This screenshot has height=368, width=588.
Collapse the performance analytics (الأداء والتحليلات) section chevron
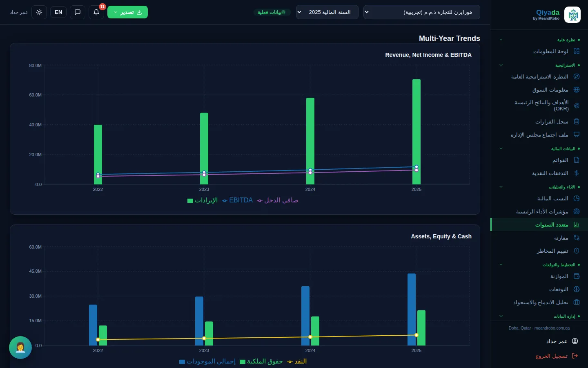tap(501, 187)
